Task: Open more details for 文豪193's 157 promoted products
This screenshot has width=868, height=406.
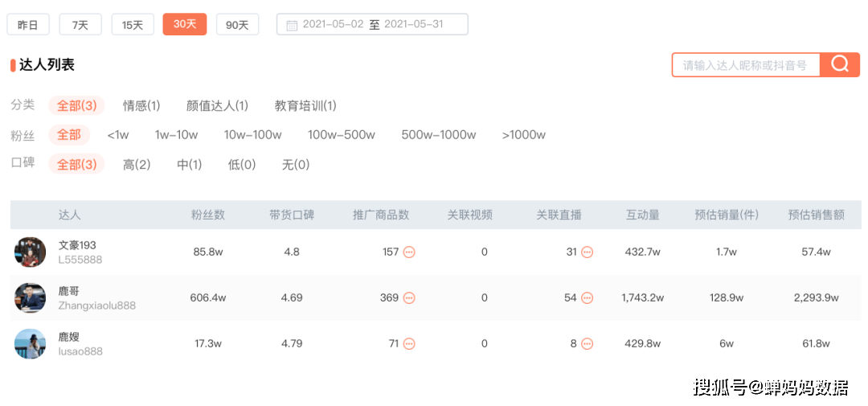Action: coord(409,252)
